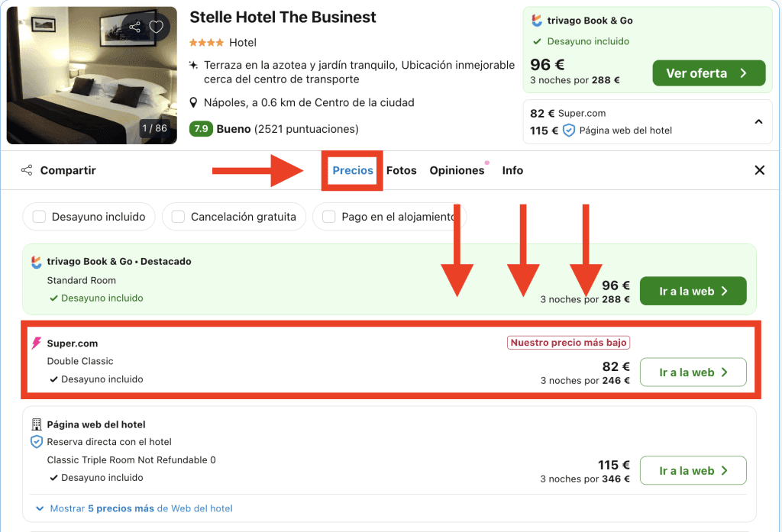Select the Info tab

coord(512,170)
